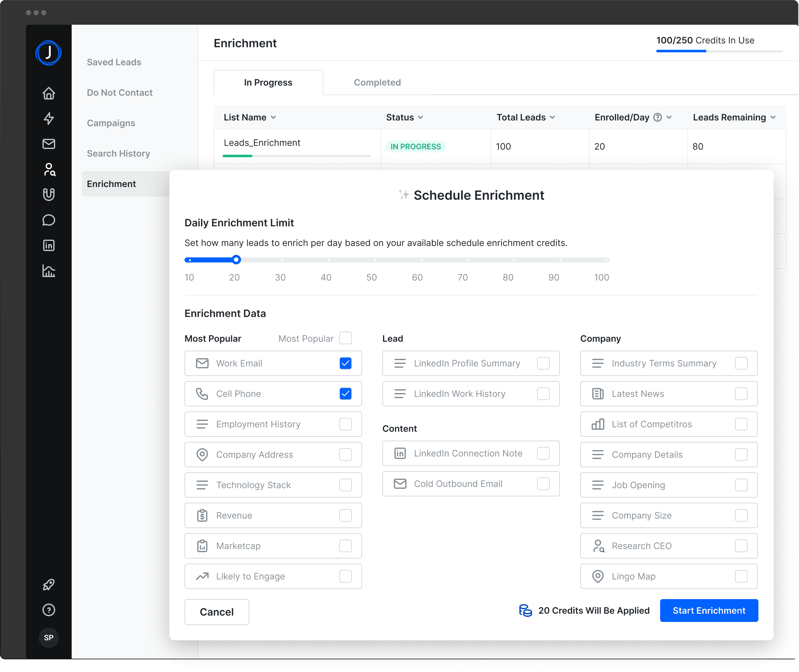
Task: Open the chat bubble sidebar icon
Action: coord(49,220)
